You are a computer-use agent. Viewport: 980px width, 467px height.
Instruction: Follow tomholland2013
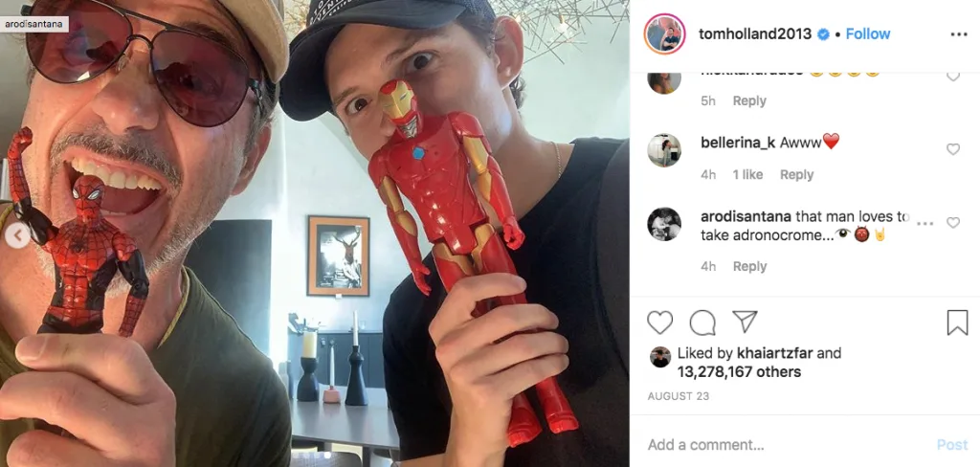[867, 33]
